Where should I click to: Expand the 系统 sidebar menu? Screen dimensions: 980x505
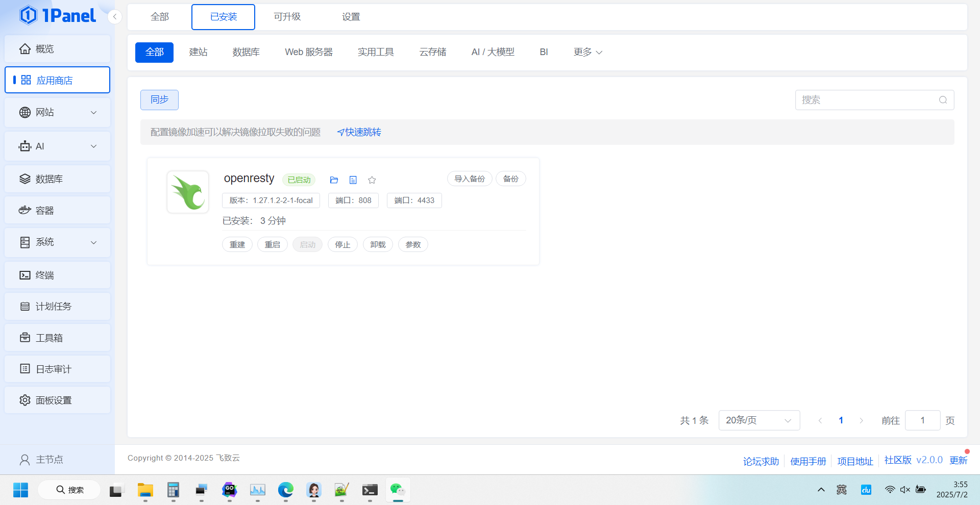coord(57,242)
